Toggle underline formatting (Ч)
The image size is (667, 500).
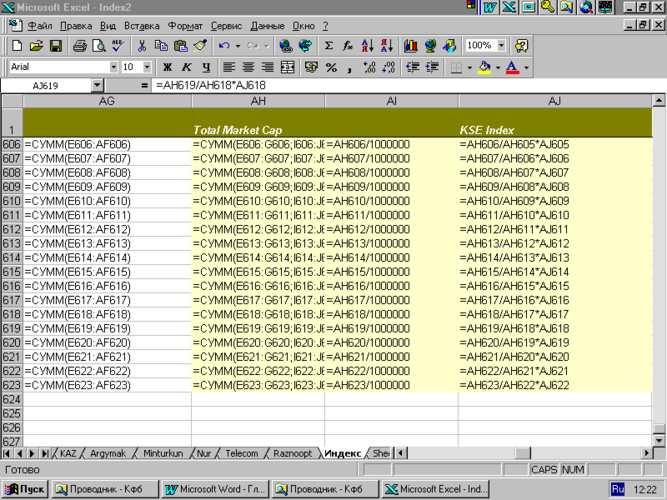(205, 67)
